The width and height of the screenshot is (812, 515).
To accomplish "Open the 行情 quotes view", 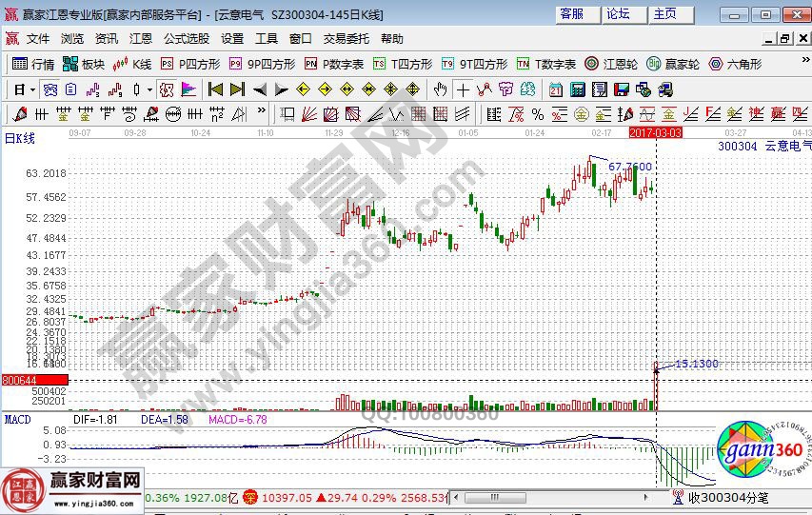I will 33,64.
